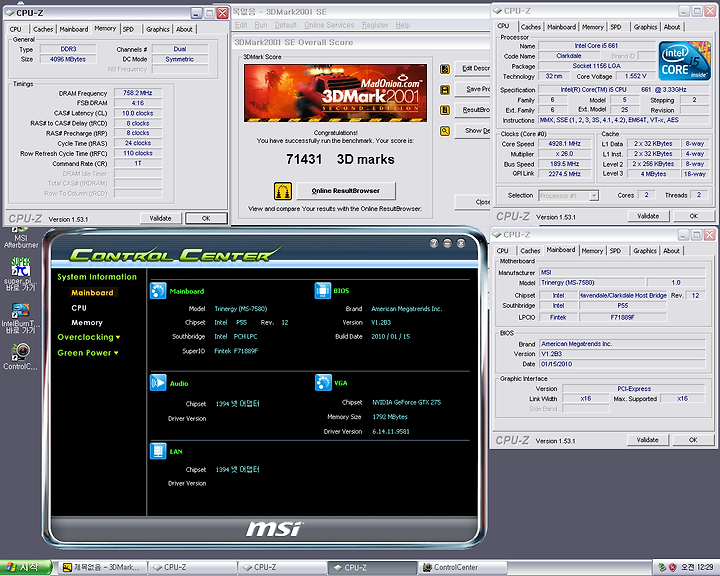Click the NVIDIA GeForce GTX 275 chipset text

(406, 402)
